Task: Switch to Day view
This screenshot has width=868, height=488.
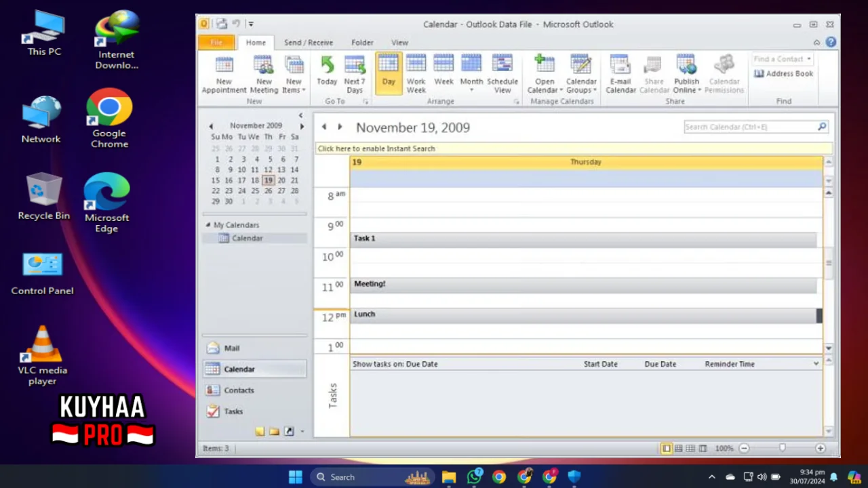Action: 389,73
